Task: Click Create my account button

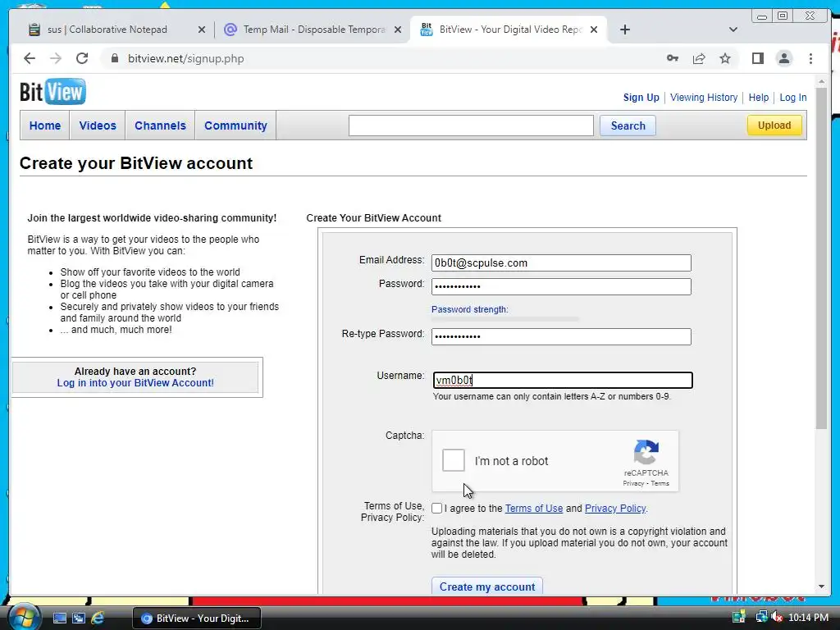Action: (487, 587)
